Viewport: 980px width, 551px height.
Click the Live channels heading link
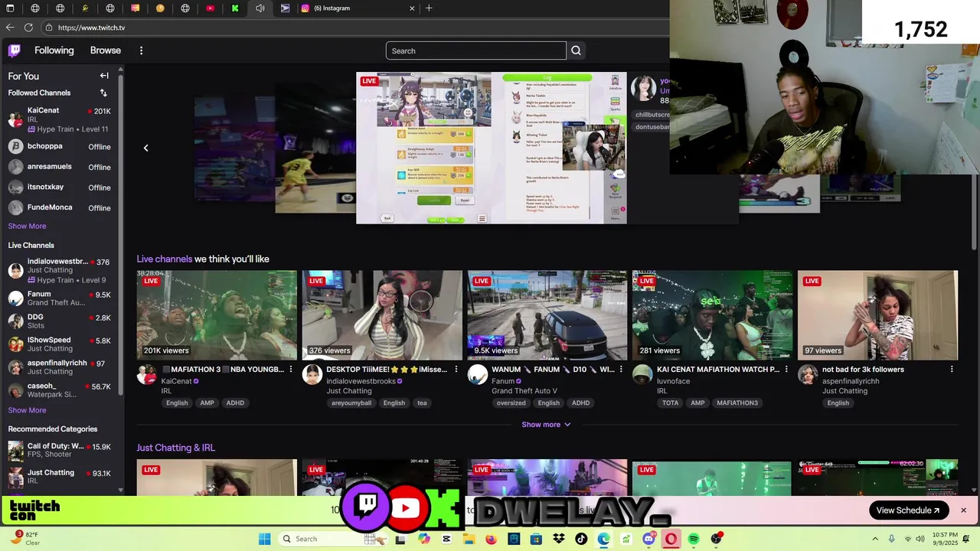[164, 259]
